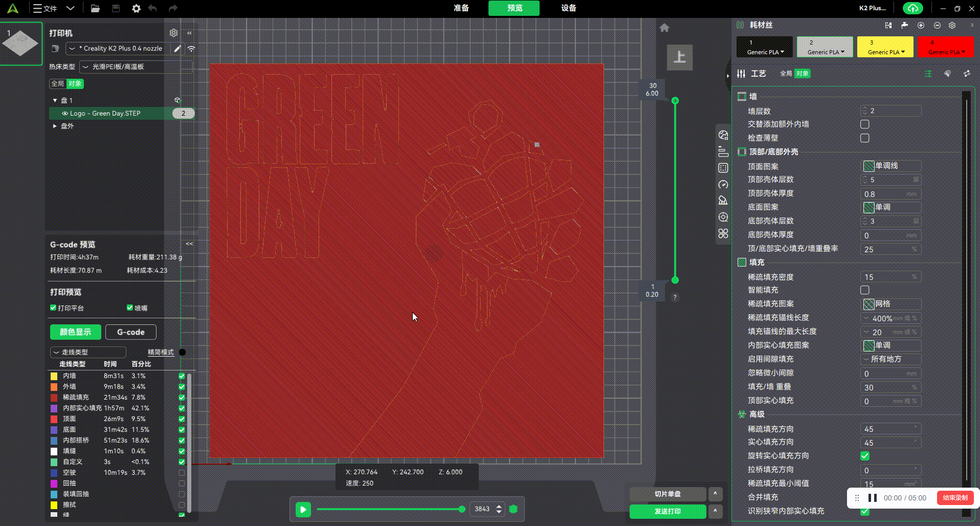Viewport: 980px width, 526px height.
Task: Open the 文件 menu
Action: pyautogui.click(x=46, y=8)
